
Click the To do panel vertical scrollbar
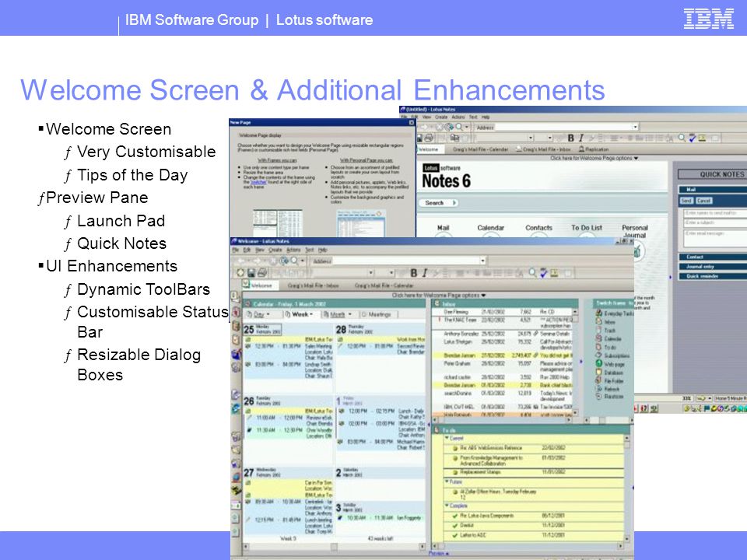(626, 488)
